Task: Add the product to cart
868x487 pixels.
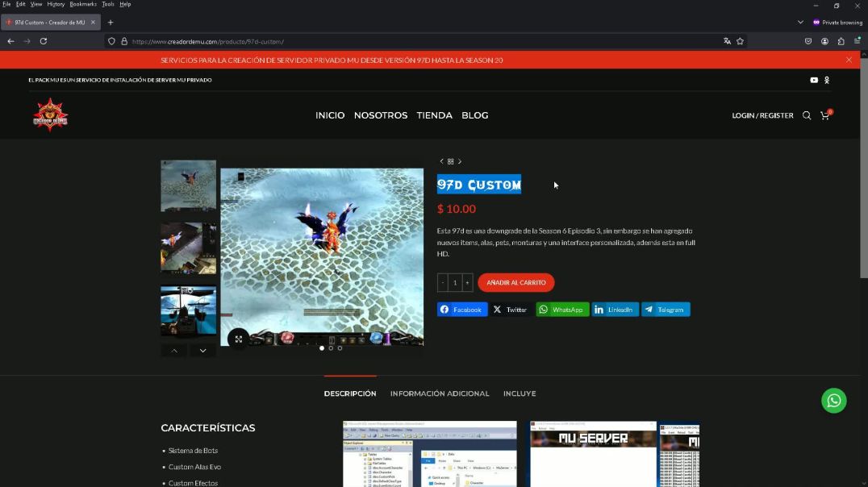Action: 516,282
